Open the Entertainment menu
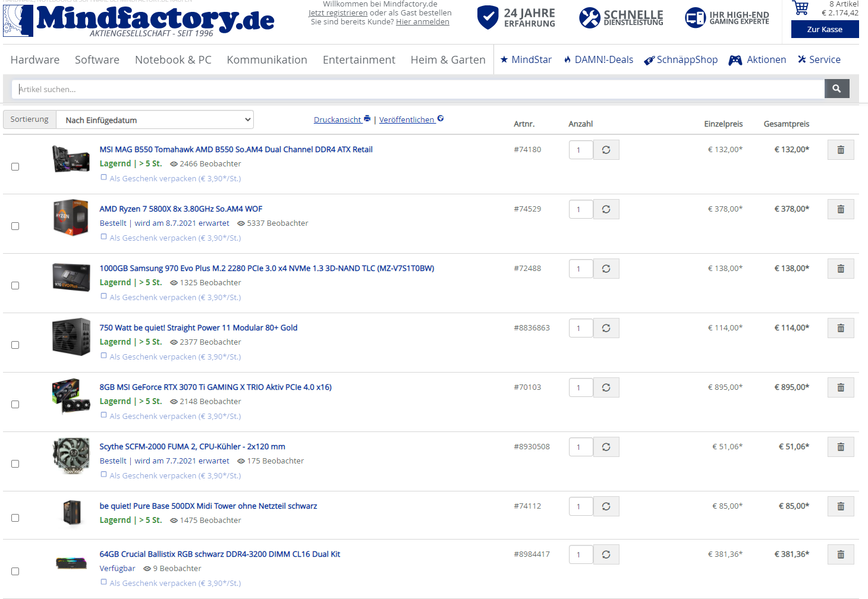Screen dimensions: 868x599 coord(359,59)
